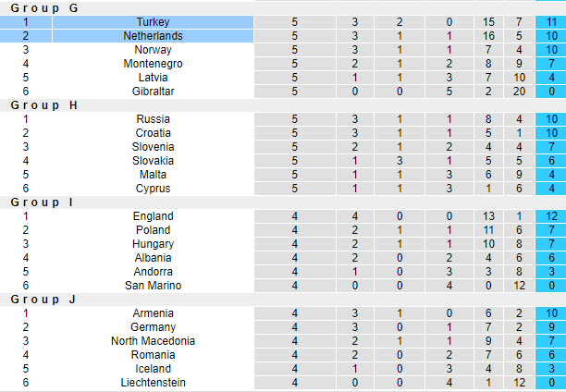Click the Group J header
The image size is (566, 392).
click(x=43, y=300)
